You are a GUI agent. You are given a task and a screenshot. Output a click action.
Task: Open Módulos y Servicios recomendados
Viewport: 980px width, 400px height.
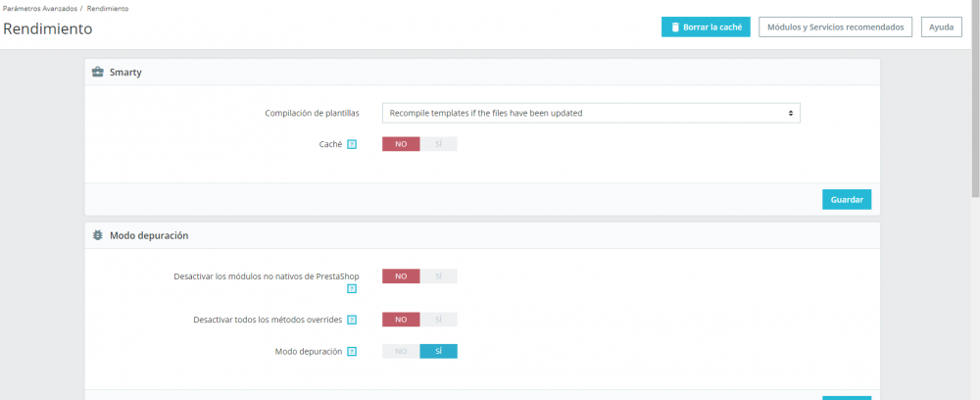tap(835, 26)
